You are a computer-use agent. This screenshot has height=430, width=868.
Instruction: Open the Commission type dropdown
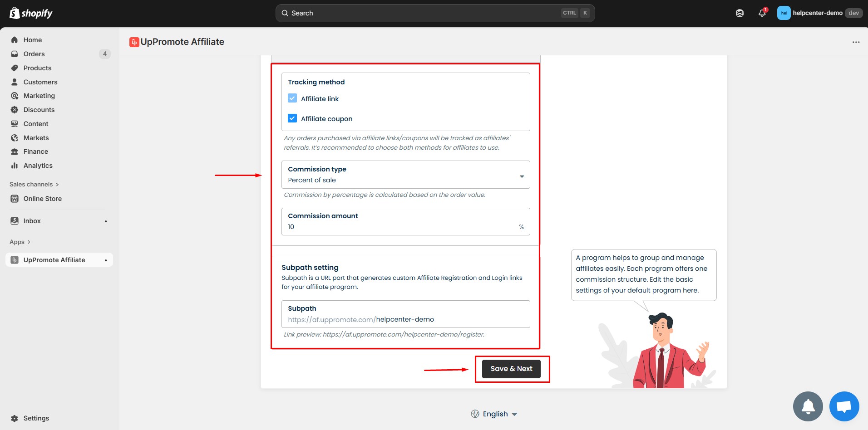coord(405,175)
